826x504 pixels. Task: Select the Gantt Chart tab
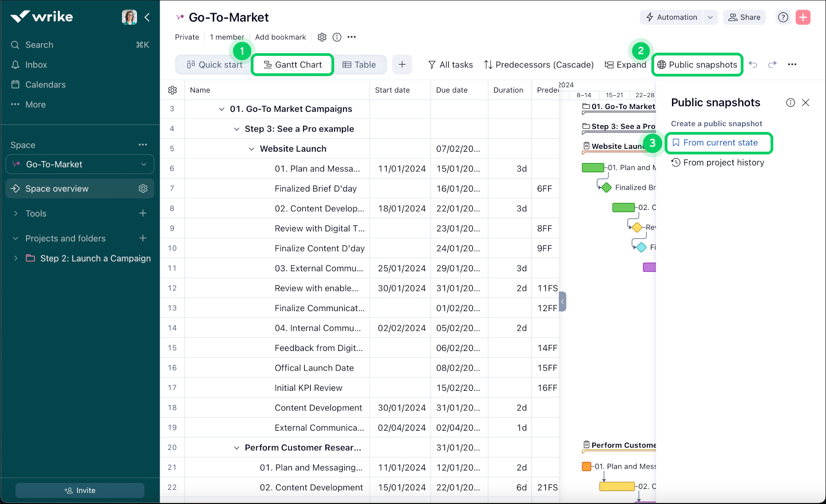pos(292,65)
